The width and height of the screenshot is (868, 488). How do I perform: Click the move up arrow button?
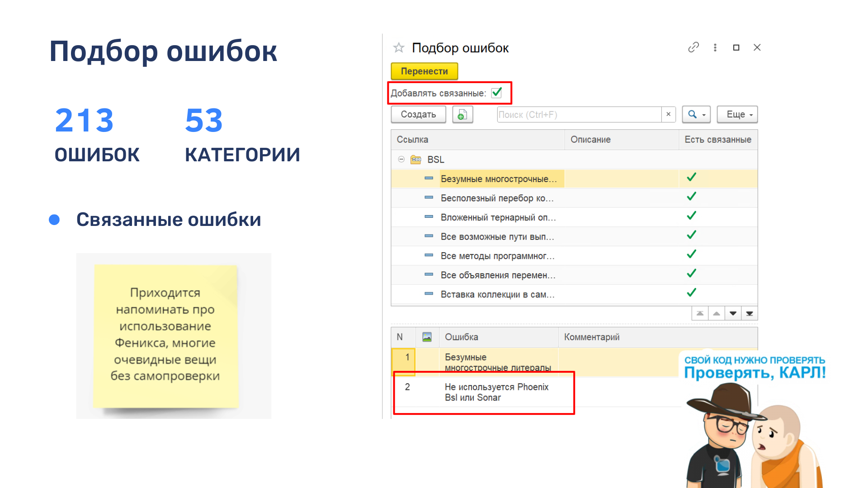point(717,314)
